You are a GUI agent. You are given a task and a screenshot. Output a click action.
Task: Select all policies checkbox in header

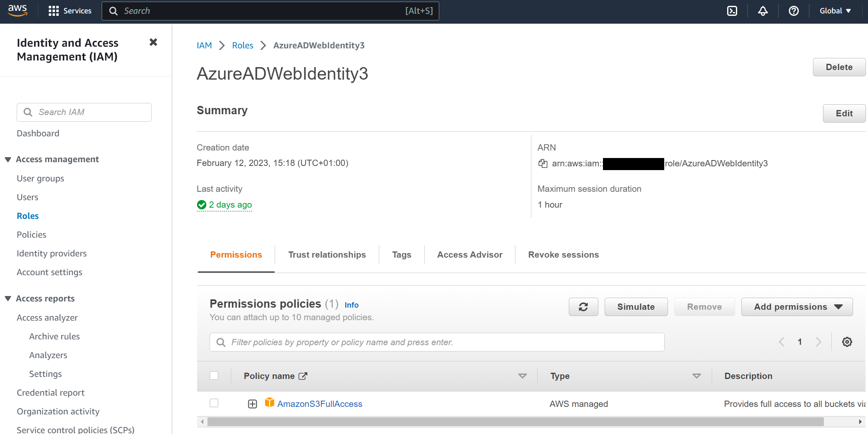[x=214, y=376]
